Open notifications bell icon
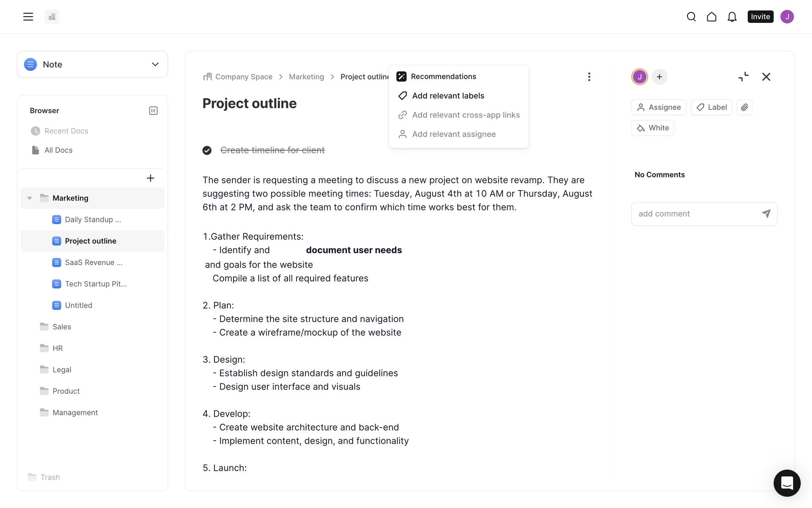This screenshot has height=508, width=812. (x=732, y=17)
